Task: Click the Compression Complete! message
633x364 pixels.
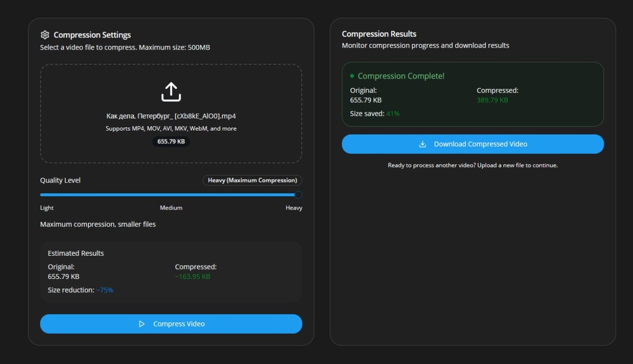Action: point(401,76)
